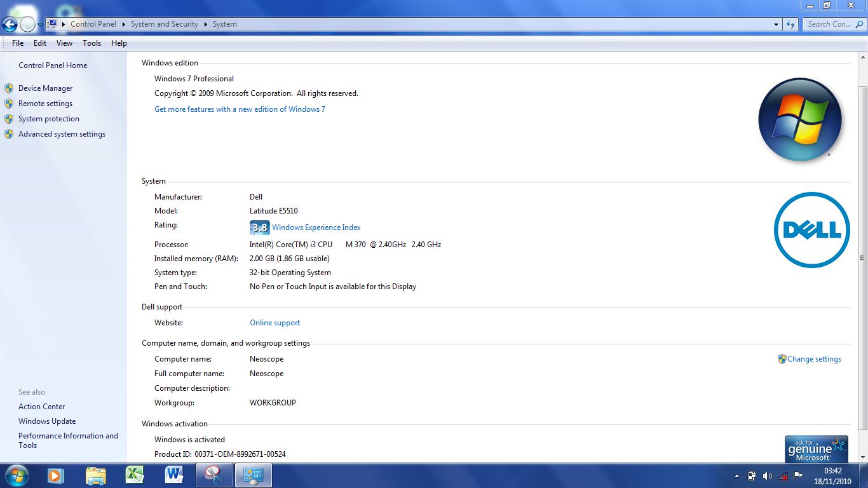Open the volume speaker icon in the tray
868x488 pixels.
tap(768, 476)
